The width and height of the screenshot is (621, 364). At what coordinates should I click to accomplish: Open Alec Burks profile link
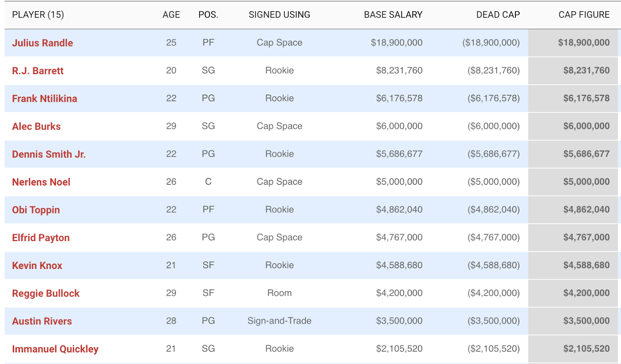[x=36, y=126]
